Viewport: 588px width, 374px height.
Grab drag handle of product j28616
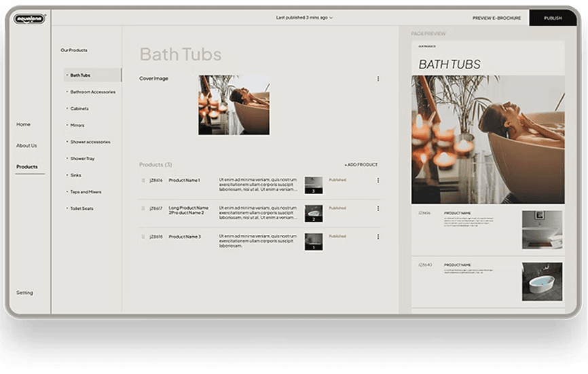(x=143, y=181)
